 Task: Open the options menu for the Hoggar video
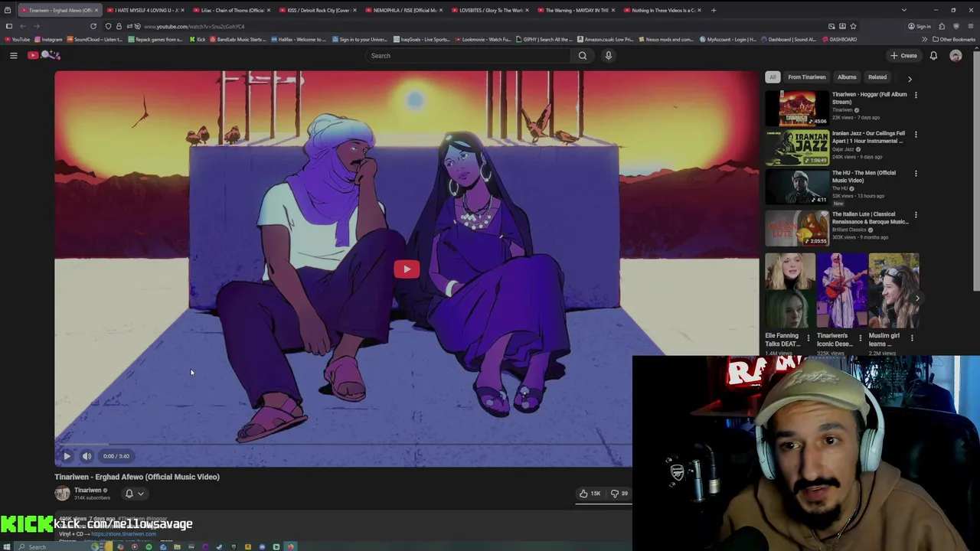[x=916, y=96]
